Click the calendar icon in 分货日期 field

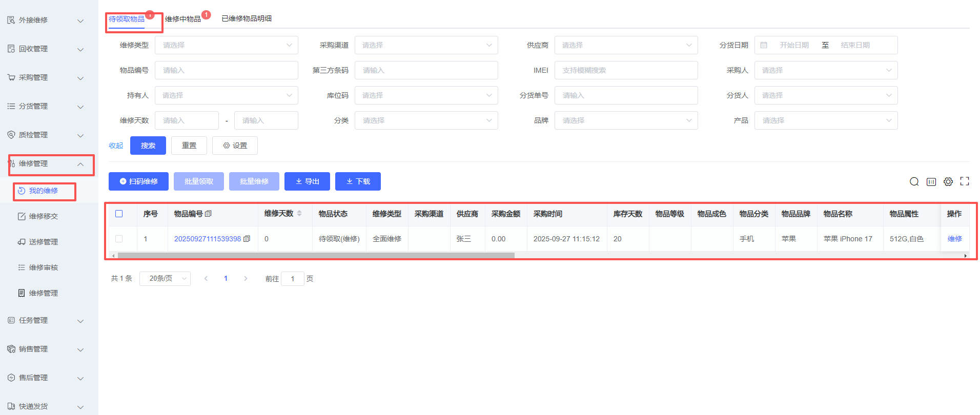click(x=764, y=45)
